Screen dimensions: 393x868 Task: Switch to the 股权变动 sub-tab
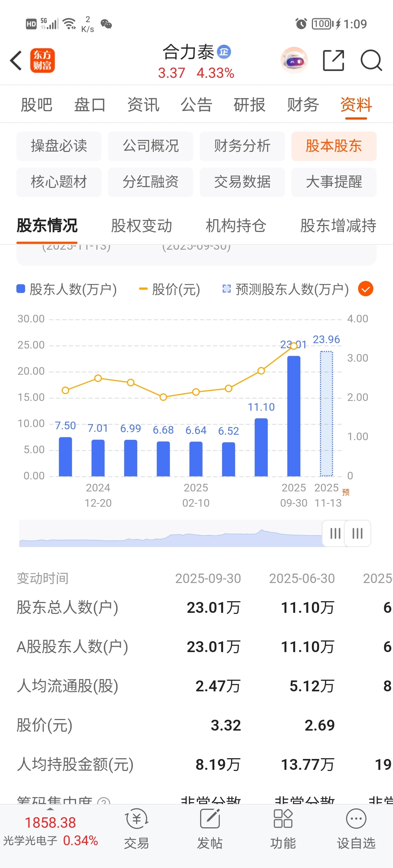pyautogui.click(x=142, y=225)
